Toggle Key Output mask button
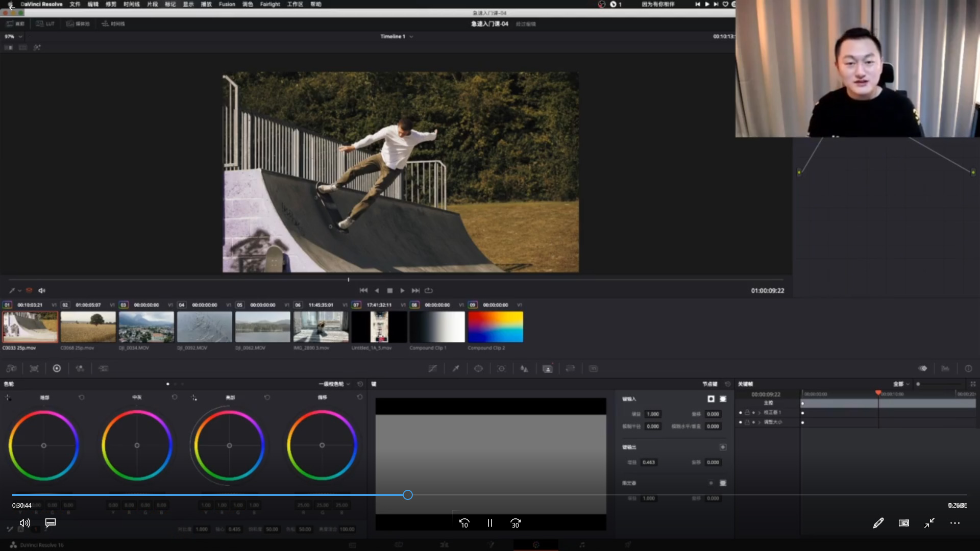 723,447
